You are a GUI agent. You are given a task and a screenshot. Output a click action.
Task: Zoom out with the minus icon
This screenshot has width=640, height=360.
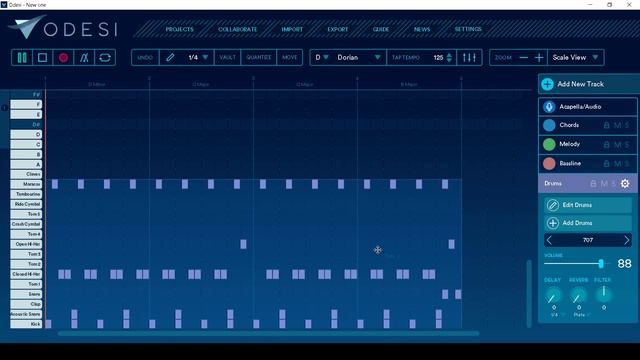(x=524, y=58)
